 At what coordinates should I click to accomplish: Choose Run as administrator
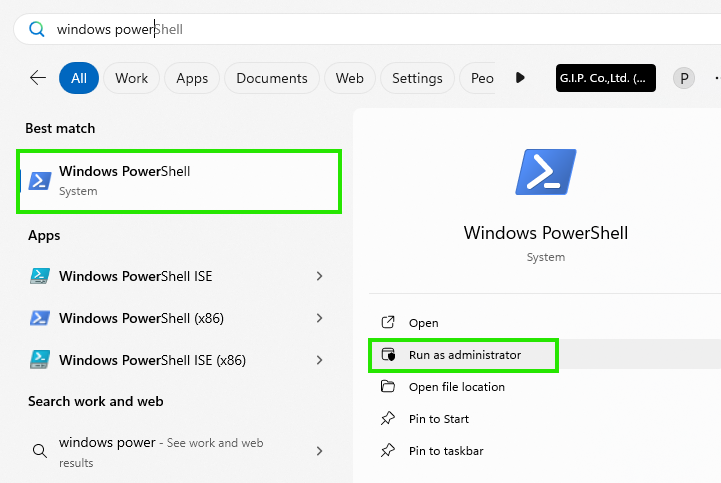click(464, 355)
